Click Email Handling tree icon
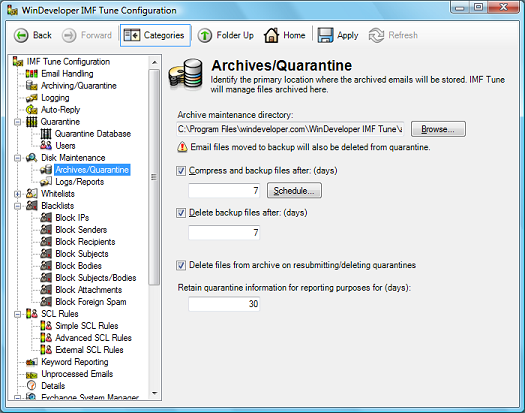Image resolution: width=525 pixels, height=413 pixels. pyautogui.click(x=32, y=74)
